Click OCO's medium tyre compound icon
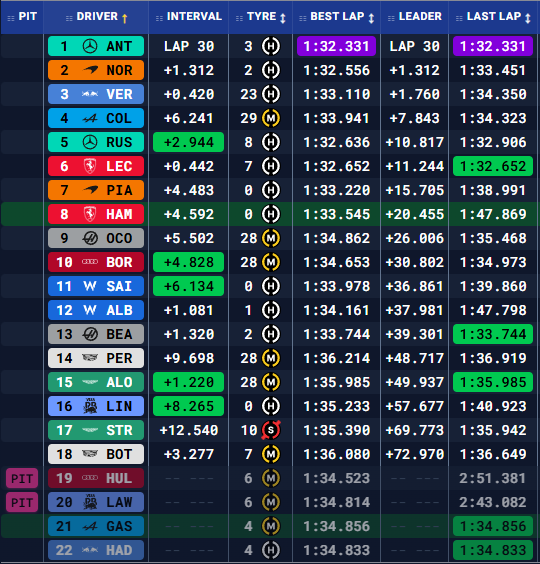Screen dimensions: 540x564 tap(271, 238)
